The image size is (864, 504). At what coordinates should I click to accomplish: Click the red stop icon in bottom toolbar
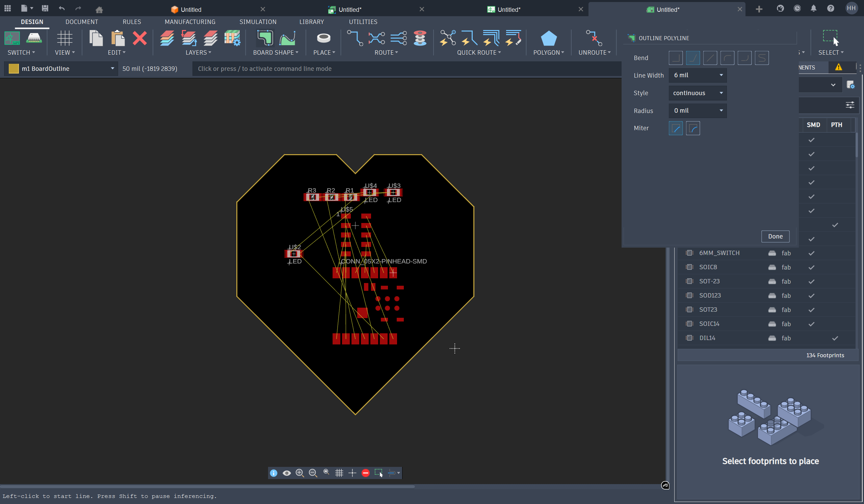(x=365, y=473)
